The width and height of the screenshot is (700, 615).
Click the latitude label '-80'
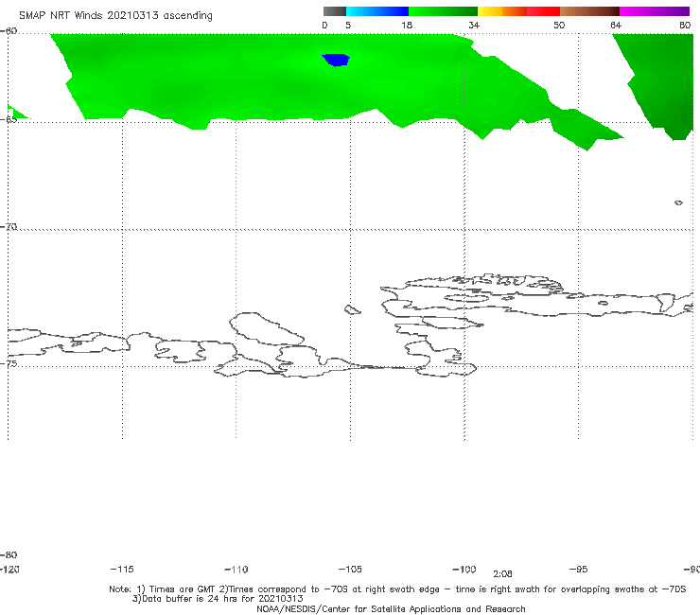(9, 554)
